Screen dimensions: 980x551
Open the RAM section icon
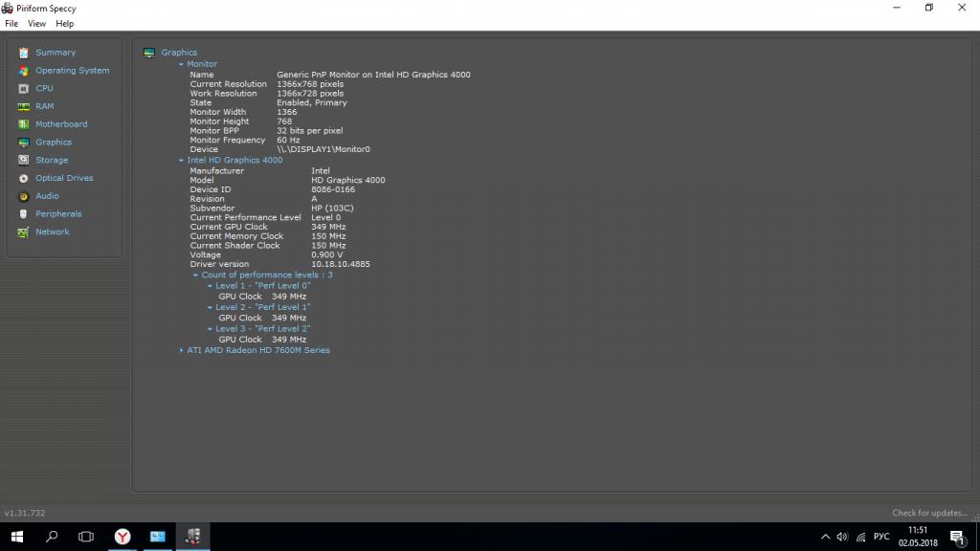click(x=24, y=106)
